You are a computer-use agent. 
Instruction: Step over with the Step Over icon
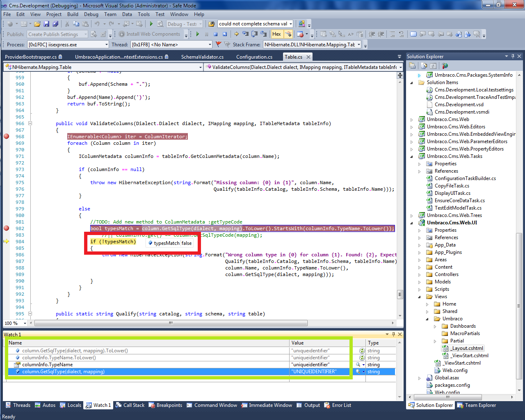tap(255, 34)
